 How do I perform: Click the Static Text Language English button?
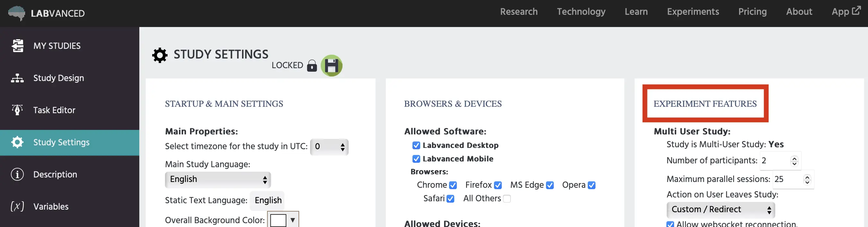[267, 200]
